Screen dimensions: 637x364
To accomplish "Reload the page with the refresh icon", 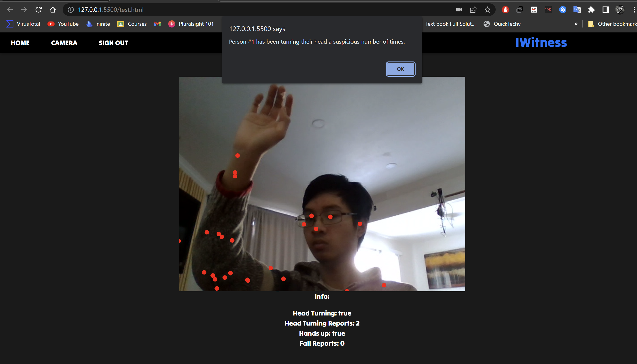I will [x=38, y=10].
